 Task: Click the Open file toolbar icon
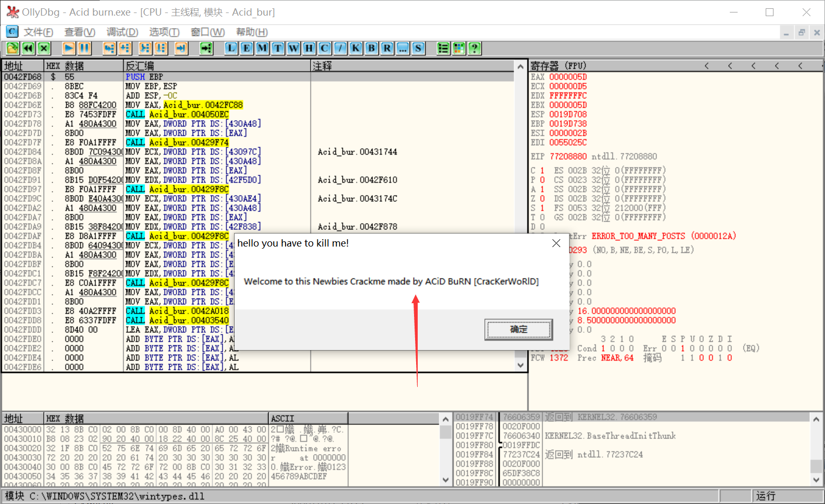(x=12, y=48)
